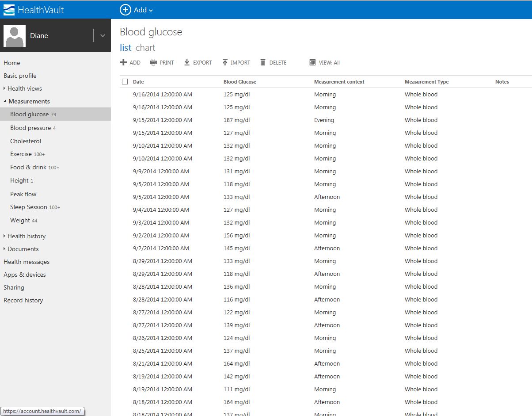Click the Add plus circle icon
Screen dimensions: 532x416
click(125, 10)
